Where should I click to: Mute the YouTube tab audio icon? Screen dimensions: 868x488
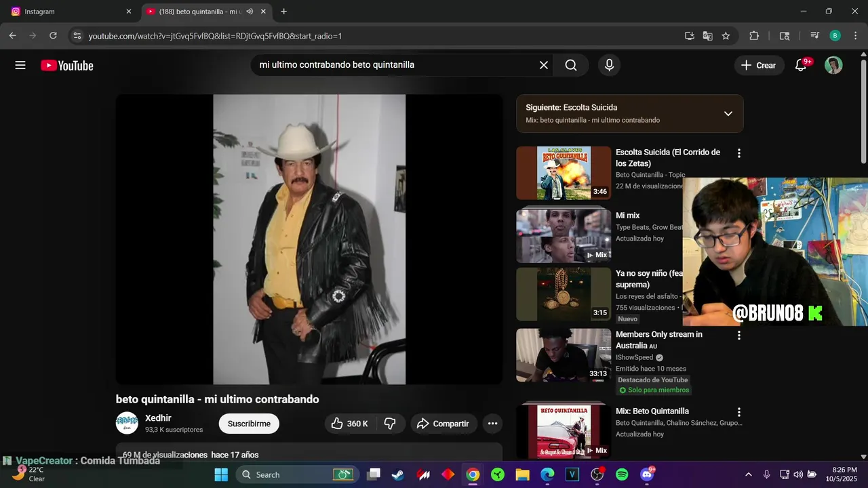point(250,12)
